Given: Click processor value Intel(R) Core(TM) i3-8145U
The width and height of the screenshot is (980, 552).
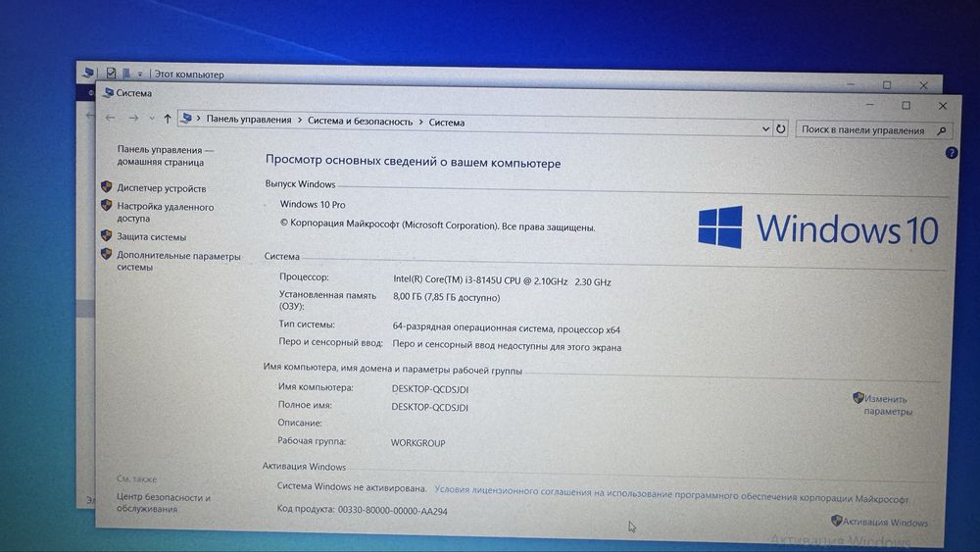Looking at the screenshot, I should tap(502, 281).
